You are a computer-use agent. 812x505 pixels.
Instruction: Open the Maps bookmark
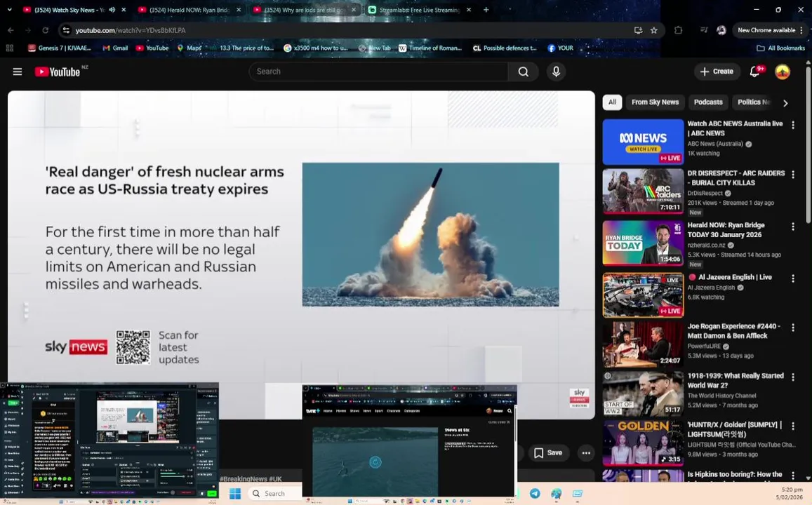pyautogui.click(x=189, y=48)
